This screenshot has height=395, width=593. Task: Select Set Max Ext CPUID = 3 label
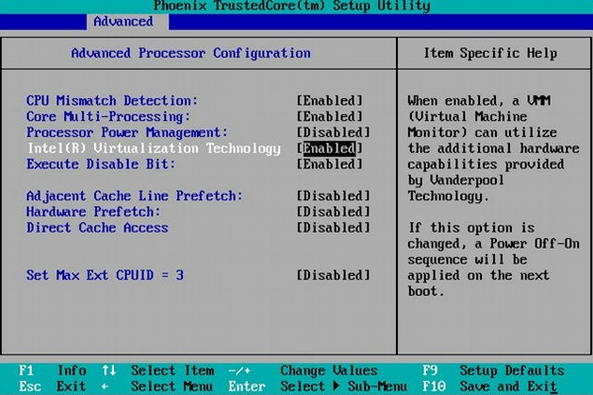105,275
